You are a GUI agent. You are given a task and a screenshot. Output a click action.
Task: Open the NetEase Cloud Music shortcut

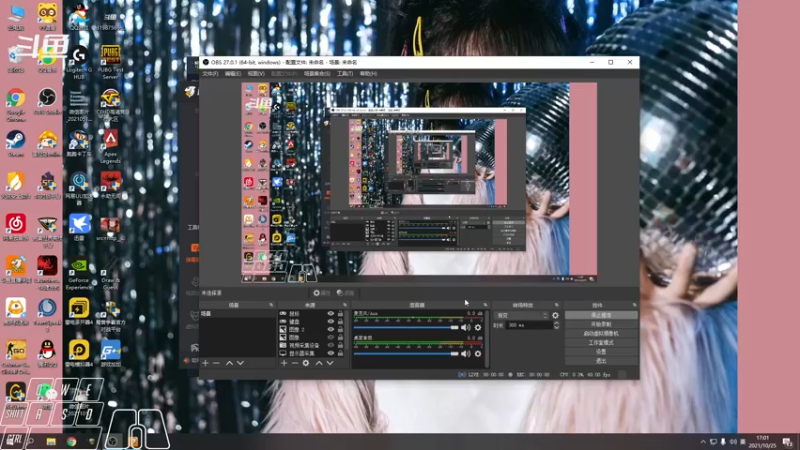coord(16,227)
